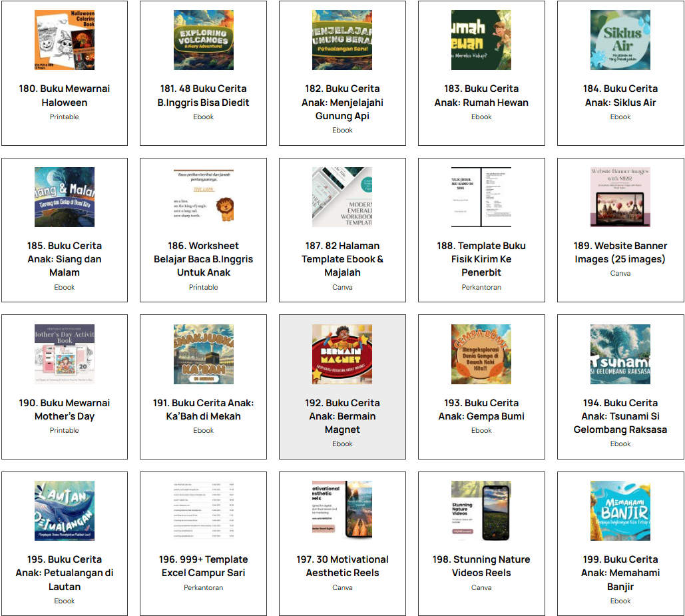This screenshot has height=616, width=685.
Task: Click the Exploring Volcanoes cover image
Action: [203, 40]
